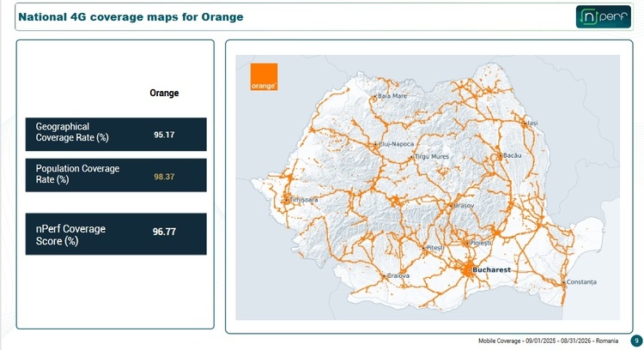Screen dimensions: 644x350
Task: Click the "Population Coverage Rate (%)" label
Action: click(x=77, y=174)
